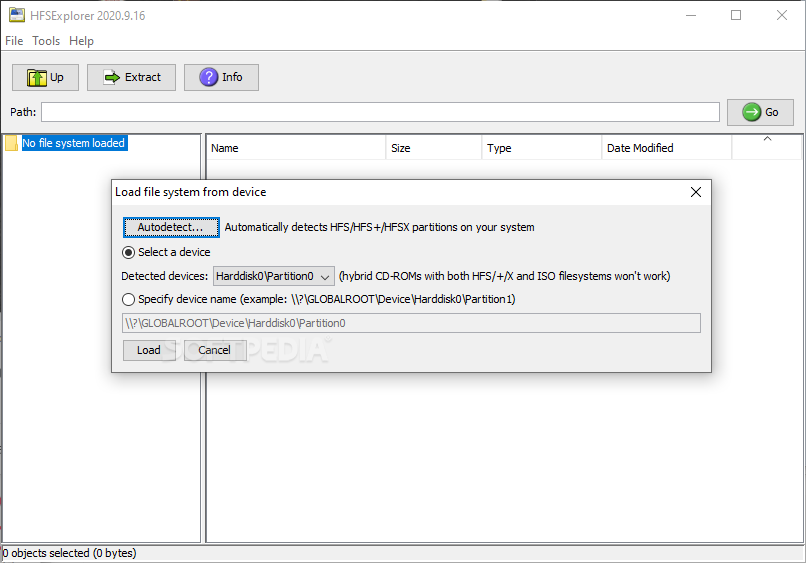Close the Load file system dialog
The height and width of the screenshot is (563, 806).
695,192
